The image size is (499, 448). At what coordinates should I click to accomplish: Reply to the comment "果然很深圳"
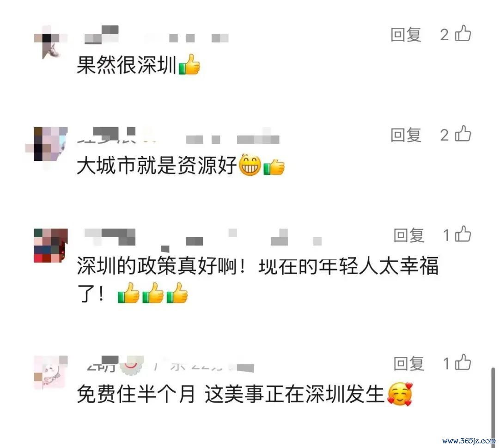click(x=406, y=35)
